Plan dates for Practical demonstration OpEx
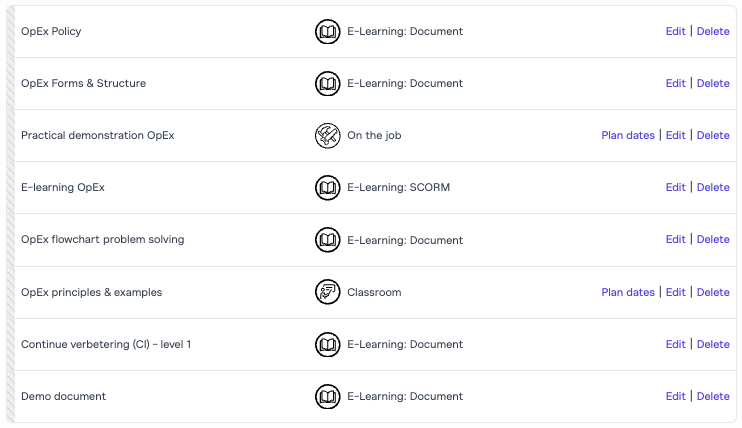The height and width of the screenshot is (428, 742). point(628,136)
